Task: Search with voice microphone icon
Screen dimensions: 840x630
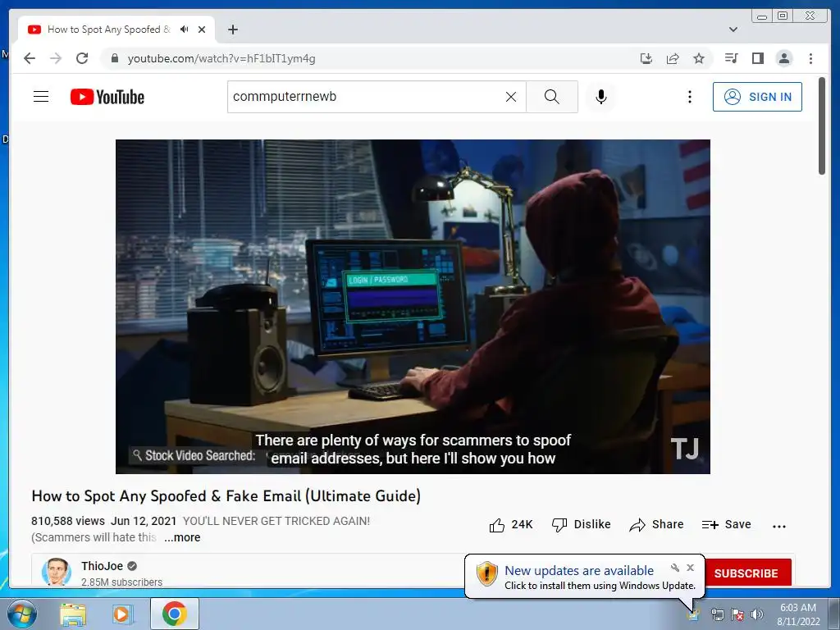Action: tap(601, 97)
